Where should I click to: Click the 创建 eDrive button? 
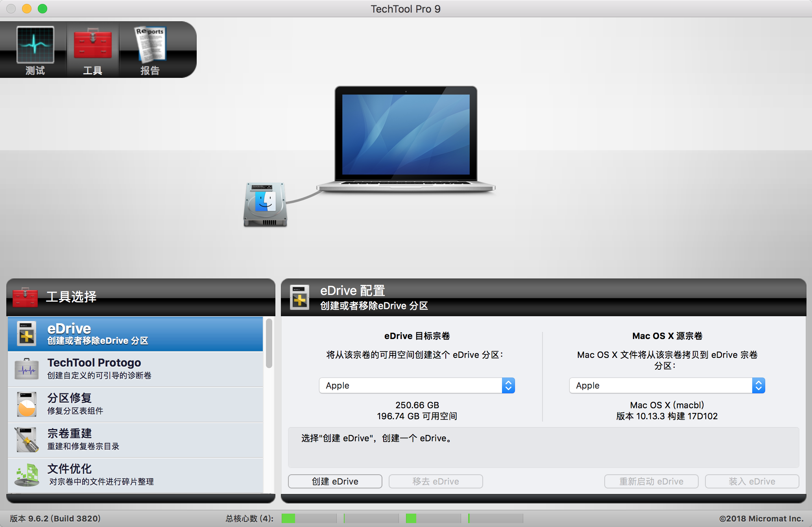click(335, 481)
